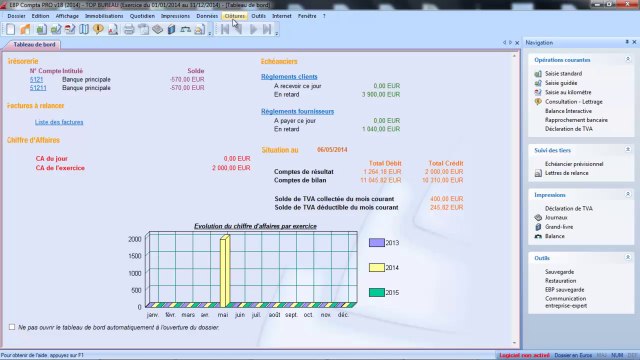
Task: Click the yellow Consultation bubble toolbar icon
Action: (98, 29)
